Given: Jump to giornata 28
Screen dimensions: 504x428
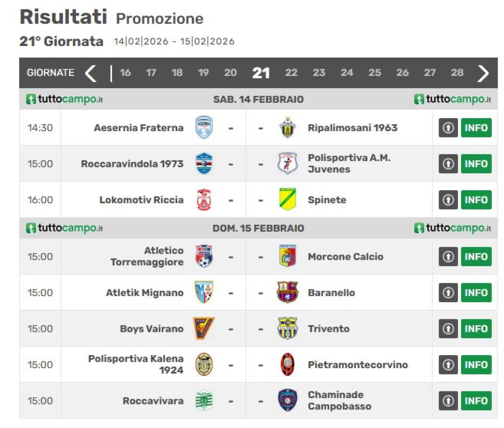Looking at the screenshot, I should coord(457,73).
